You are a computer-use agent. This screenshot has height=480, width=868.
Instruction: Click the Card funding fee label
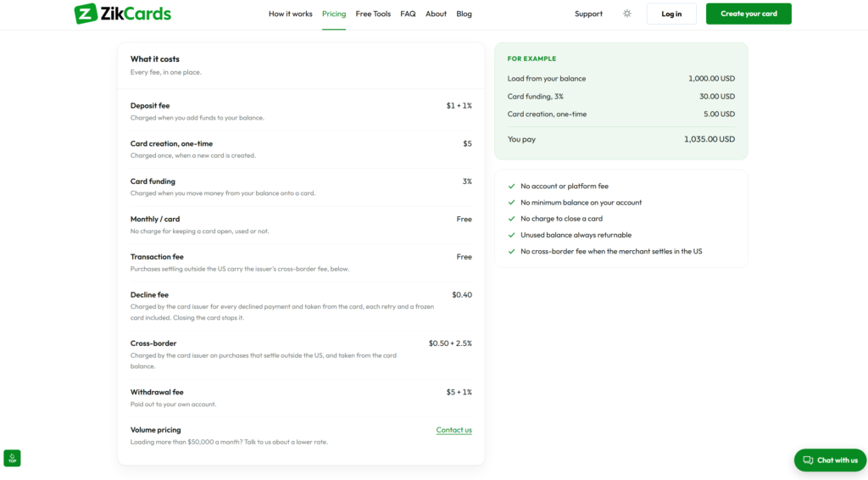point(153,181)
